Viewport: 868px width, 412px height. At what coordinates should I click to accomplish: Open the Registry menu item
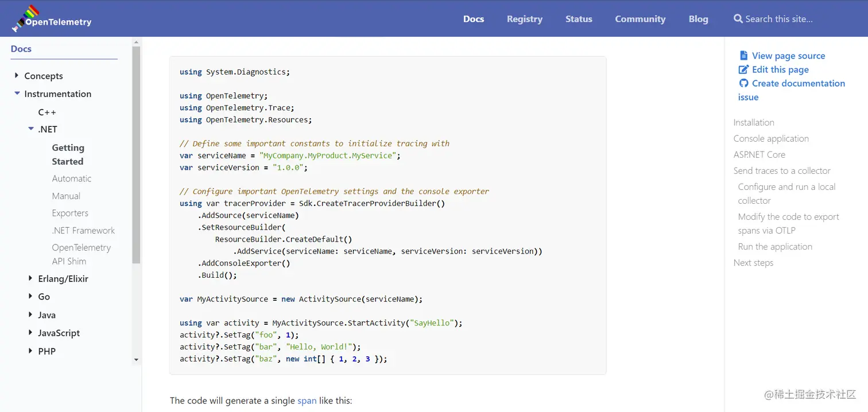click(524, 19)
